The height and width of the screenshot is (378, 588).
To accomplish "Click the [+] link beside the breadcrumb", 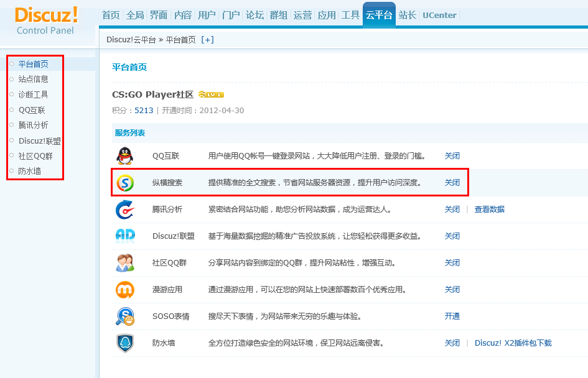I will (207, 40).
